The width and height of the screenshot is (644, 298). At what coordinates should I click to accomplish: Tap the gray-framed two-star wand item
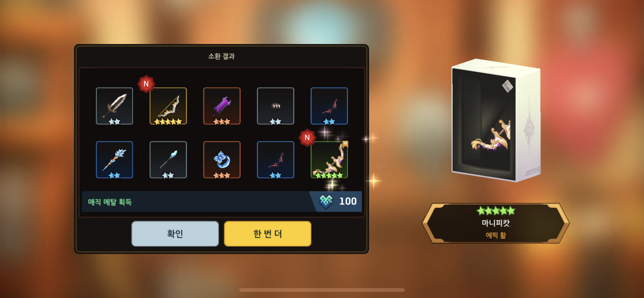pos(168,160)
